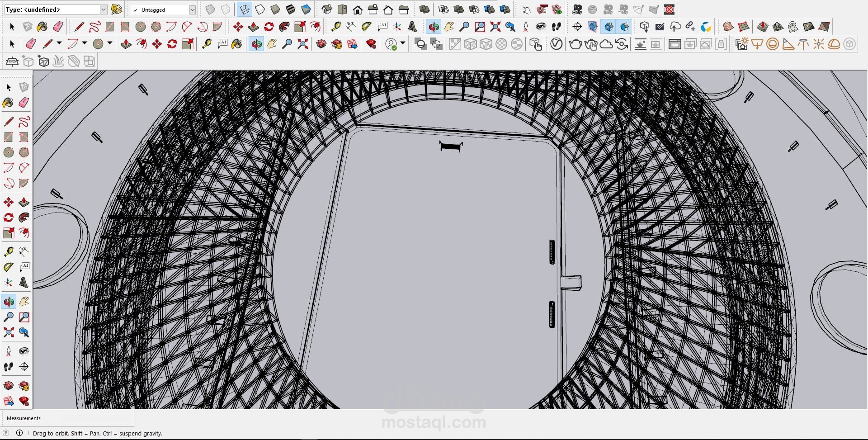868x440 pixels.
Task: Create a new Advanced Camera
Action: (577, 9)
